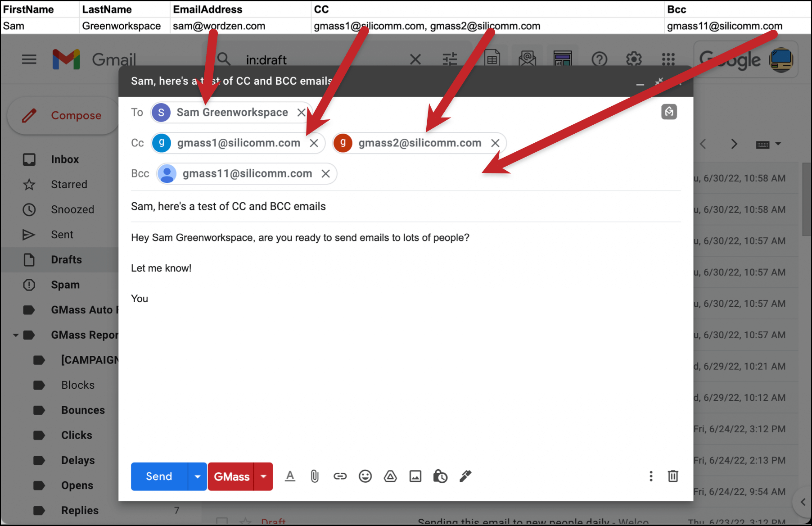Remove Sam Greenworkspace from To field
This screenshot has height=526, width=812.
click(x=301, y=113)
